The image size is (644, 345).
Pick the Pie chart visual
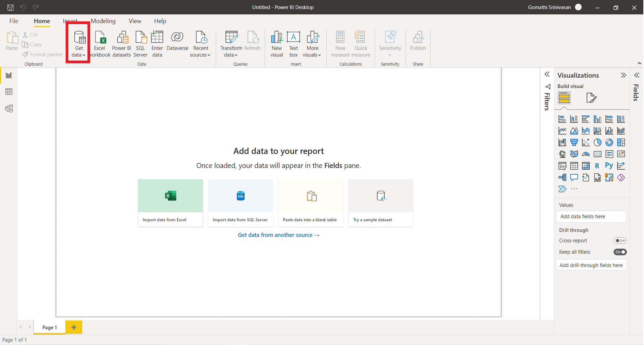click(597, 143)
